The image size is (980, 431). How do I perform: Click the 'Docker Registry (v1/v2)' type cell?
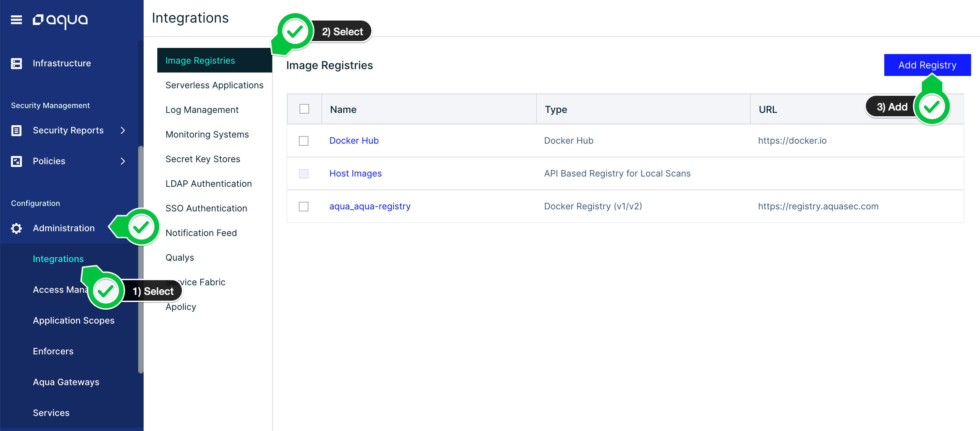pos(593,206)
